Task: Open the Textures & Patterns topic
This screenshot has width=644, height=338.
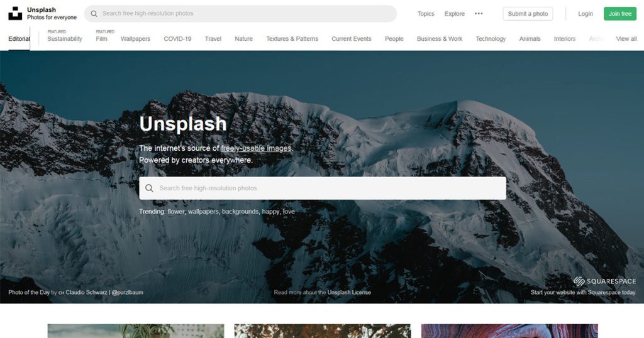Action: click(292, 38)
